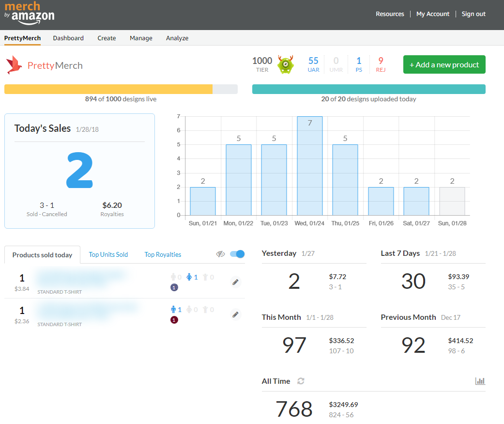Go to My Account

click(433, 14)
